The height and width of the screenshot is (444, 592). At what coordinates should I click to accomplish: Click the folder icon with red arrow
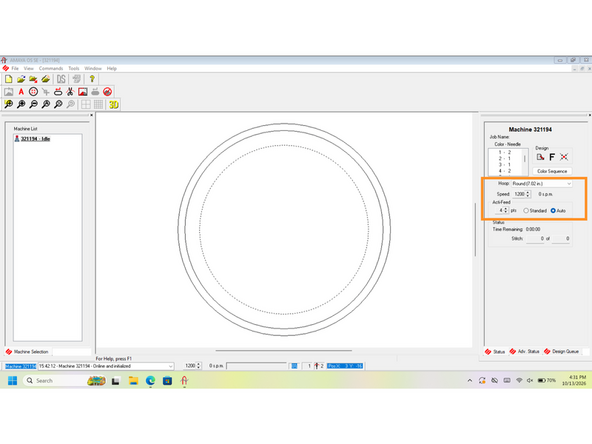point(33,79)
